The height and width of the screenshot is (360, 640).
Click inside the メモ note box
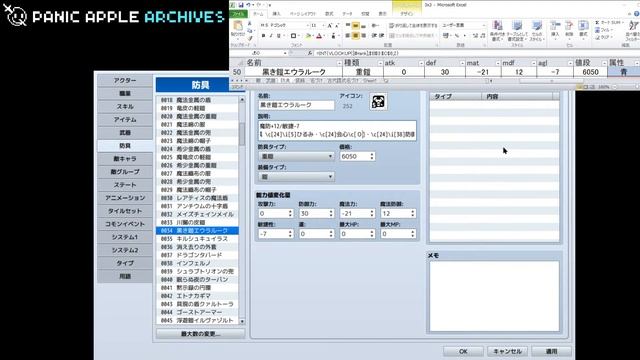tap(494, 296)
